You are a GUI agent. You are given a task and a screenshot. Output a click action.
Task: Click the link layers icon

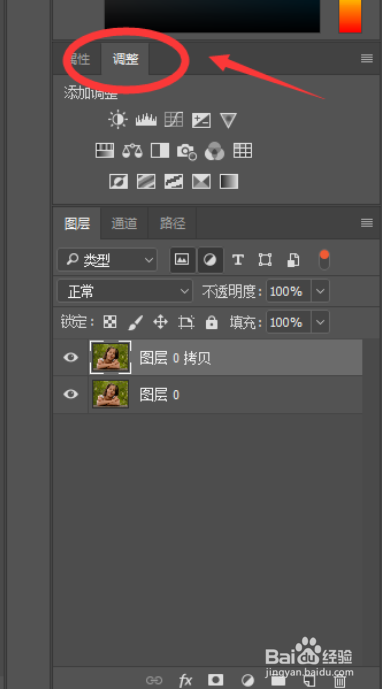(154, 680)
